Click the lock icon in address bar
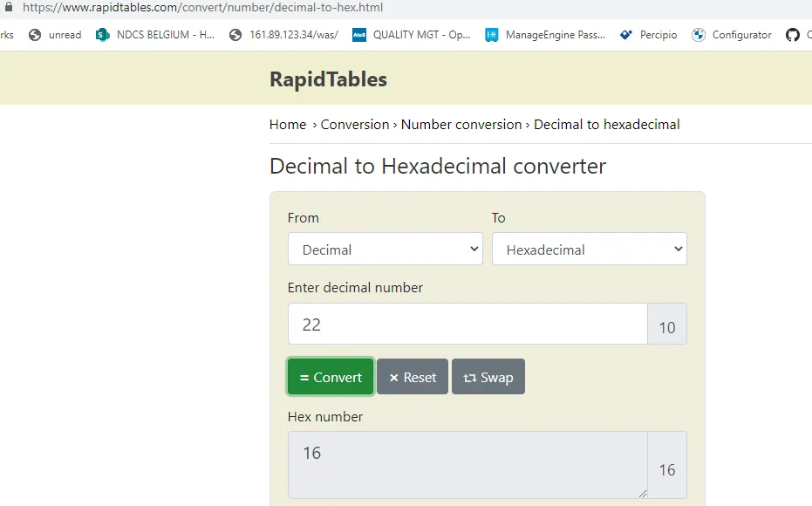The image size is (812, 506). pos(9,7)
